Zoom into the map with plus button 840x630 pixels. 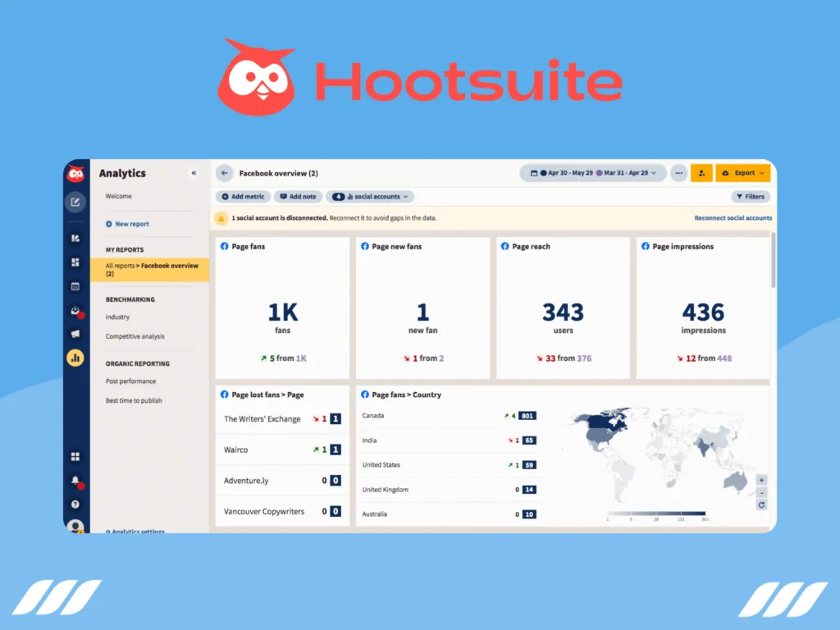(x=760, y=480)
